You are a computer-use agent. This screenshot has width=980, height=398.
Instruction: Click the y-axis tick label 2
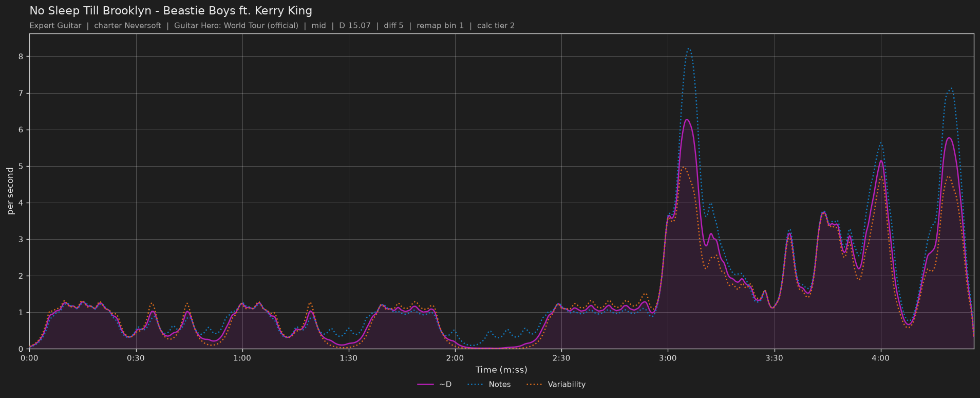[21, 276]
